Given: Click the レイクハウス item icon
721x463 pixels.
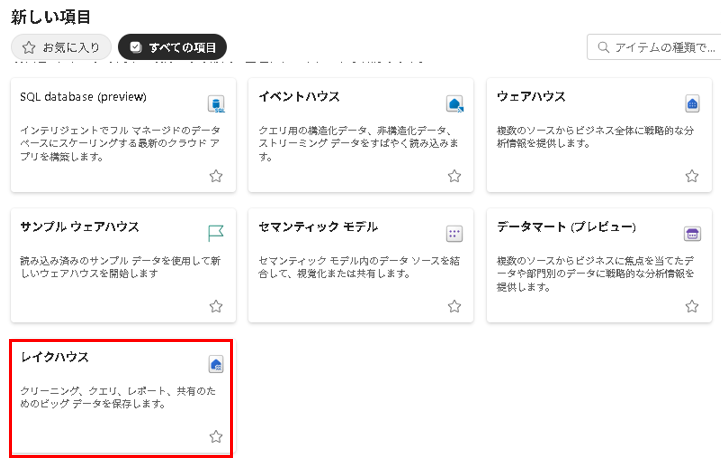Looking at the screenshot, I should point(216,364).
